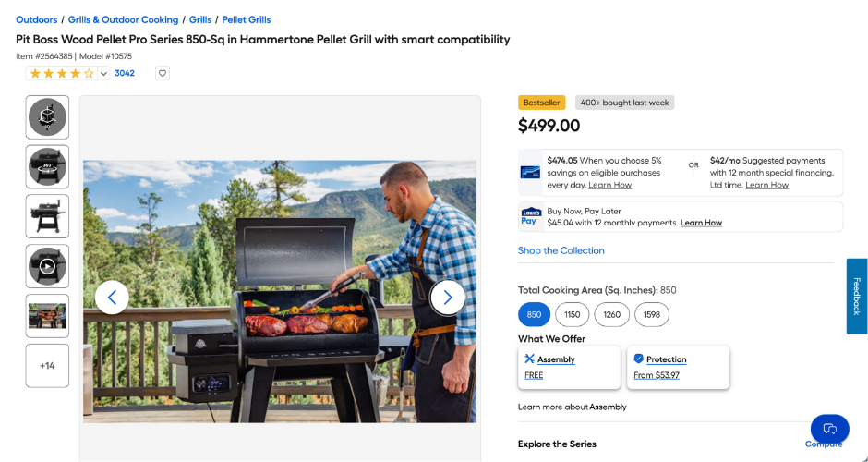Advance to next product image arrow
The image size is (868, 462).
coord(448,298)
